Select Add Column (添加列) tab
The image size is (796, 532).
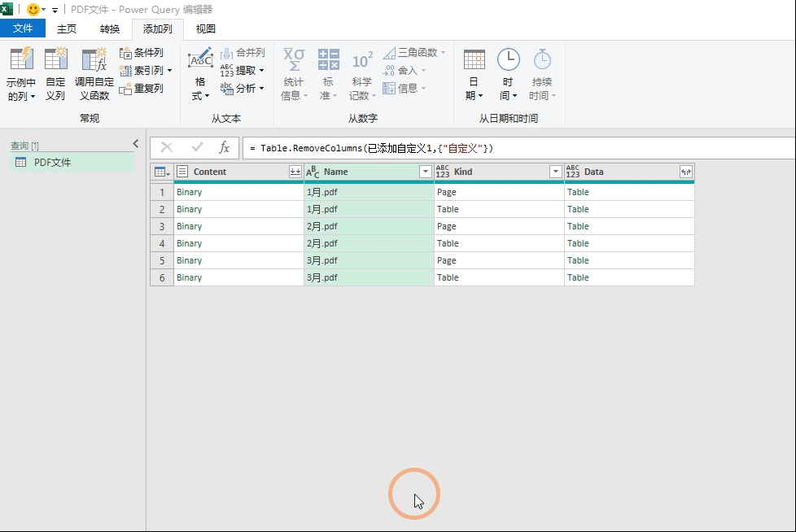coord(157,29)
